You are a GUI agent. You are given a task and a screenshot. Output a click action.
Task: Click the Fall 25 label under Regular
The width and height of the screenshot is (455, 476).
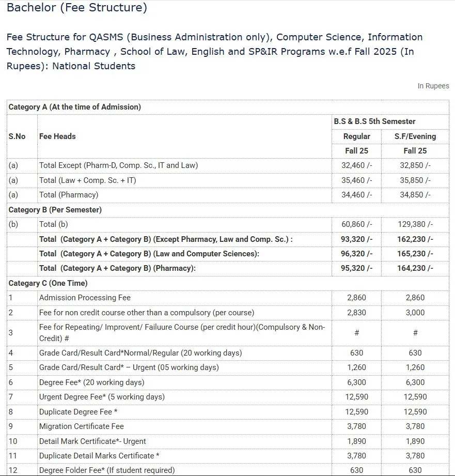[356, 150]
